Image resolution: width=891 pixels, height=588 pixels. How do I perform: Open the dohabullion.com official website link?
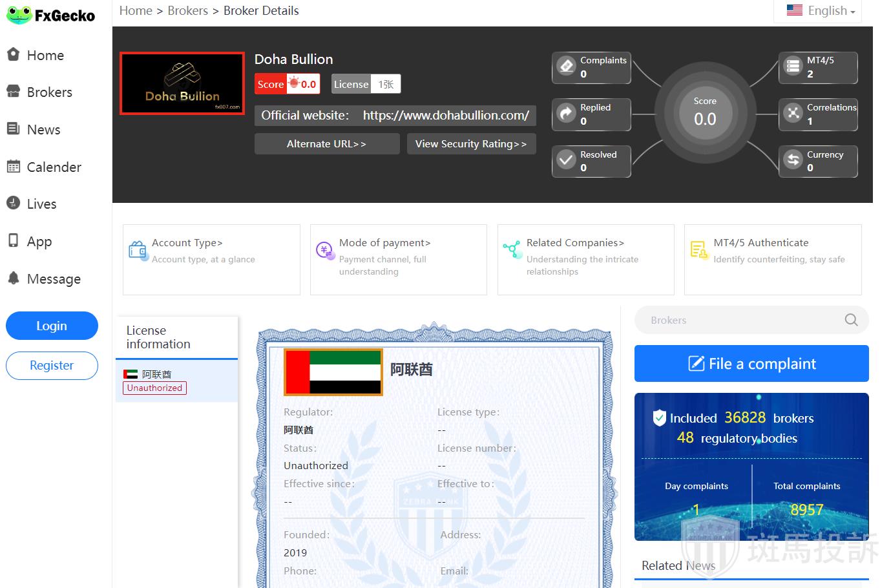[446, 116]
